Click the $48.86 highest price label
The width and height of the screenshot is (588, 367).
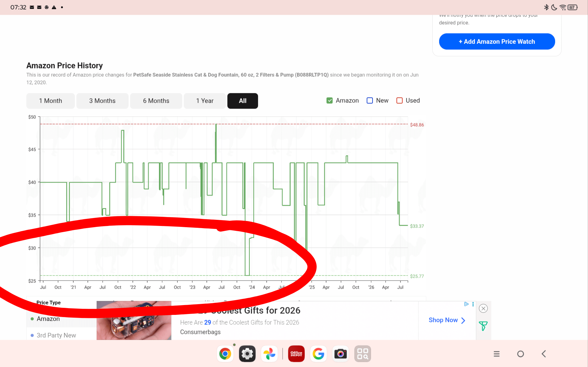coord(417,125)
